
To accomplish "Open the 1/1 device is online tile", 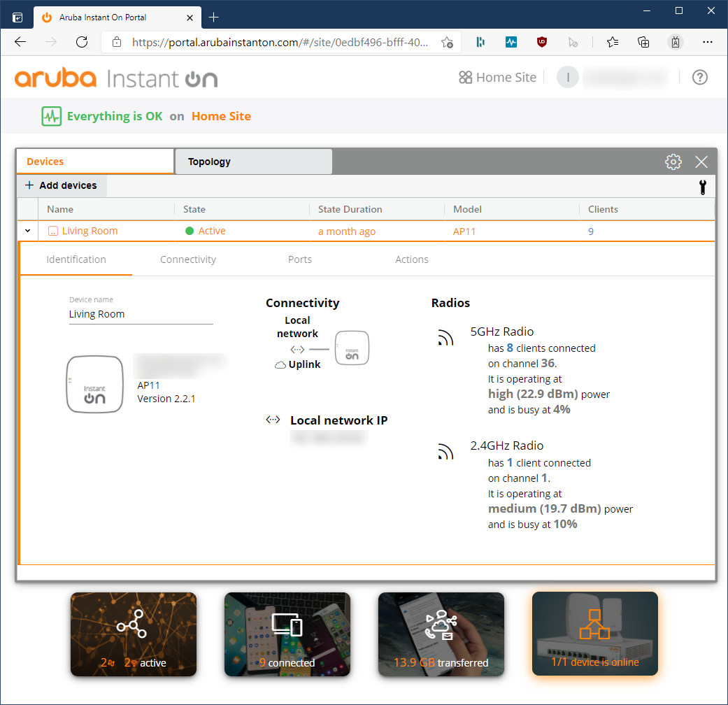I will pos(594,634).
